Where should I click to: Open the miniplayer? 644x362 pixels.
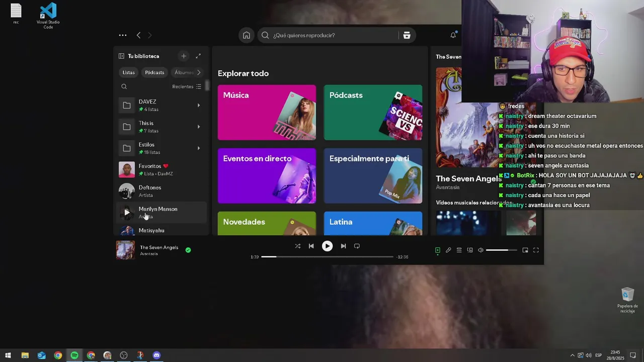pyautogui.click(x=525, y=250)
